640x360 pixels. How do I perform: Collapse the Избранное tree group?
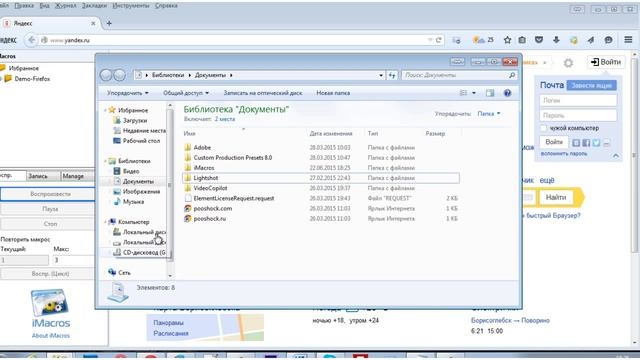(x=105, y=110)
